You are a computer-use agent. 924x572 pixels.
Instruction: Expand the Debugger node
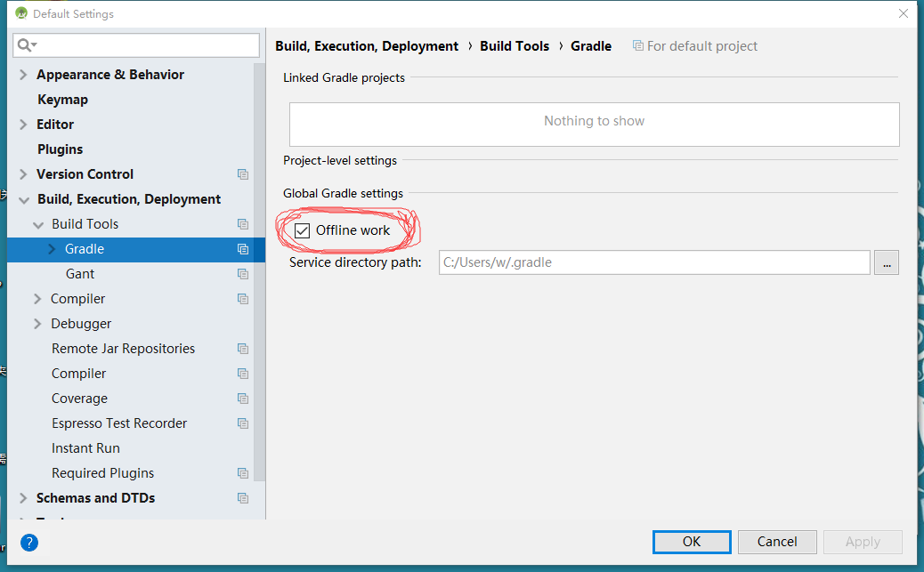click(37, 324)
